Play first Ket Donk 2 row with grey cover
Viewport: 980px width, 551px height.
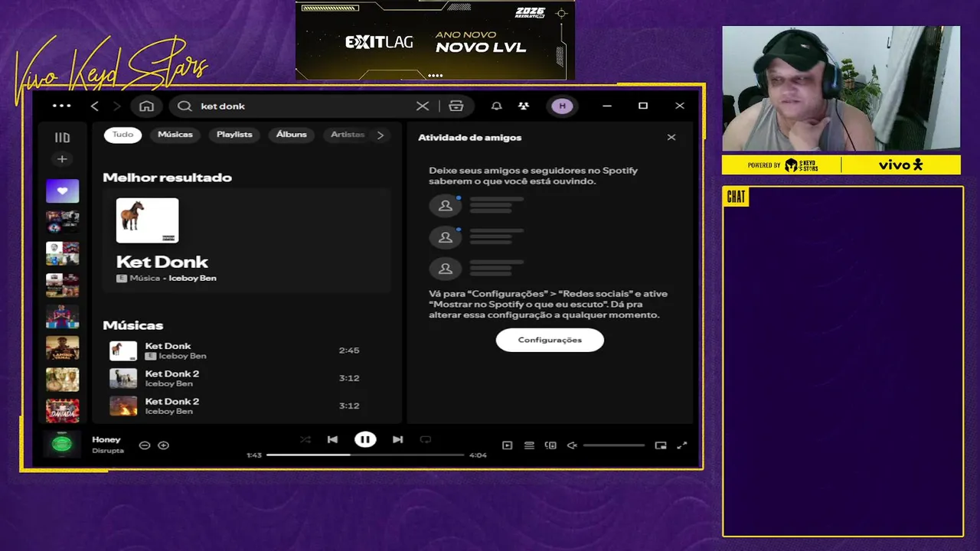tap(247, 378)
